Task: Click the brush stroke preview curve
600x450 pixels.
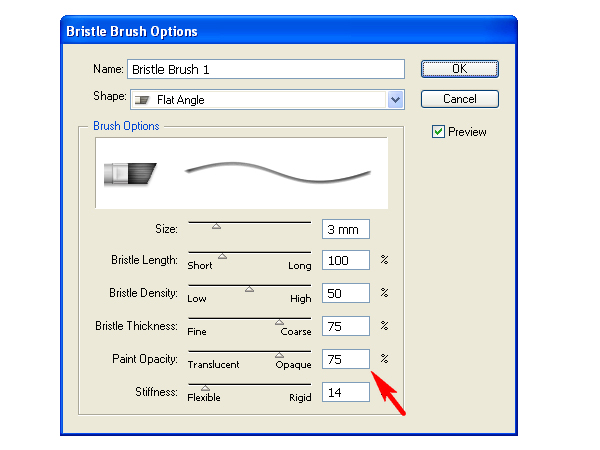Action: 278,173
